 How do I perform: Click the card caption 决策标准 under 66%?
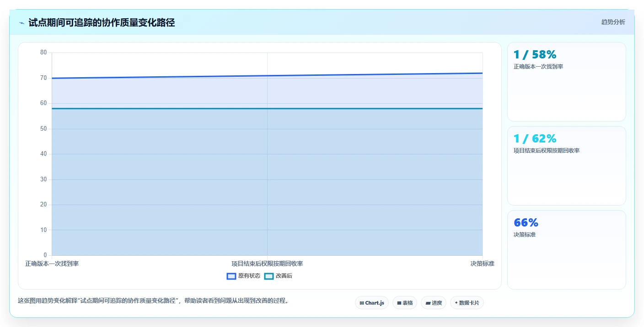click(525, 235)
